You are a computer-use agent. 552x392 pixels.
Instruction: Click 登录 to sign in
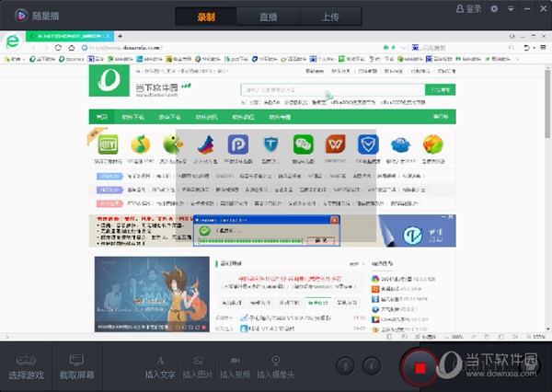pos(469,9)
